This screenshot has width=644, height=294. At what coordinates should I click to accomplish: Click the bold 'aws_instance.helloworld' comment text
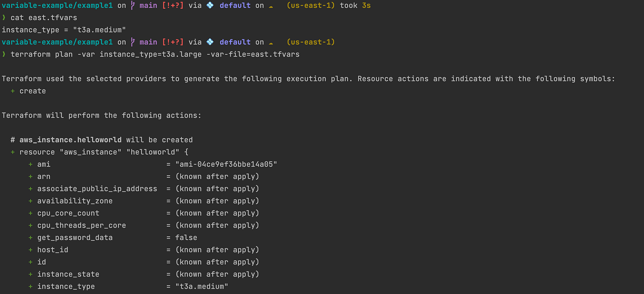coord(70,140)
